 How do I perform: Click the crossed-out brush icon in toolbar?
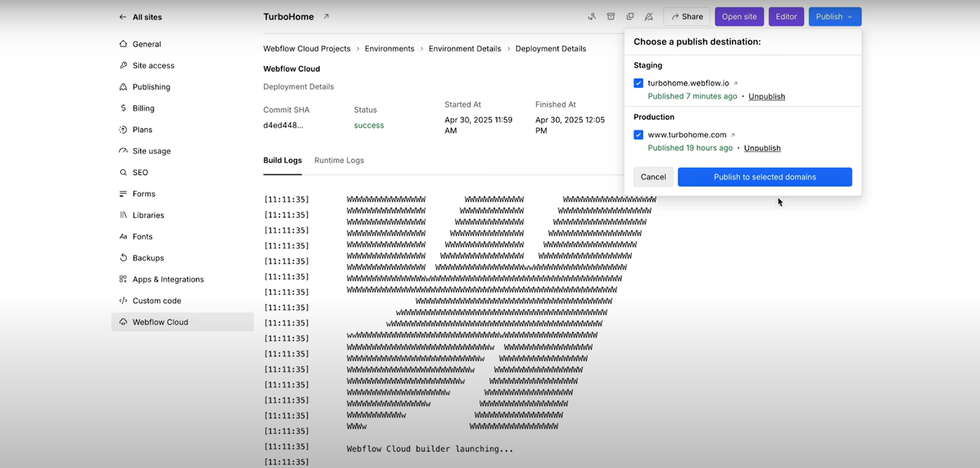tap(649, 17)
